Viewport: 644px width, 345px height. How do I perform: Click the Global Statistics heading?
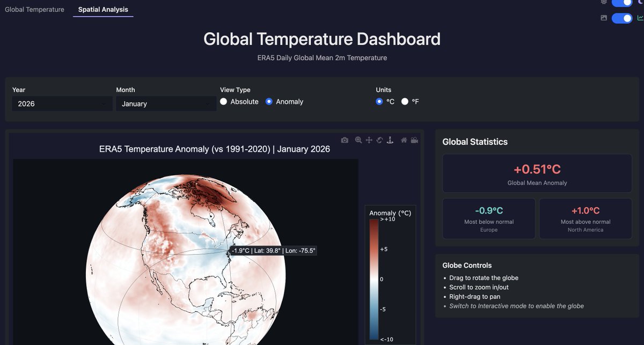(x=475, y=142)
